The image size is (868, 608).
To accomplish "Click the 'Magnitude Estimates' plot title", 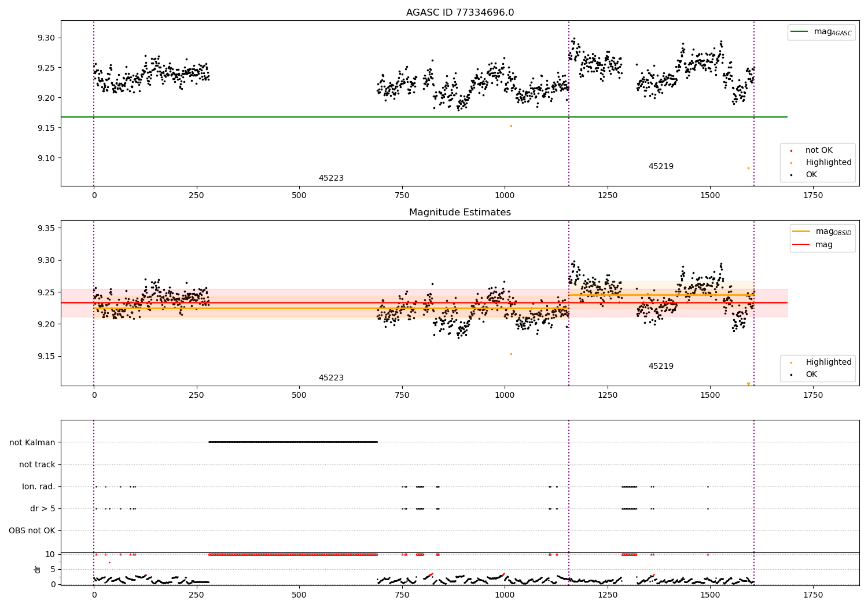I will (460, 213).
